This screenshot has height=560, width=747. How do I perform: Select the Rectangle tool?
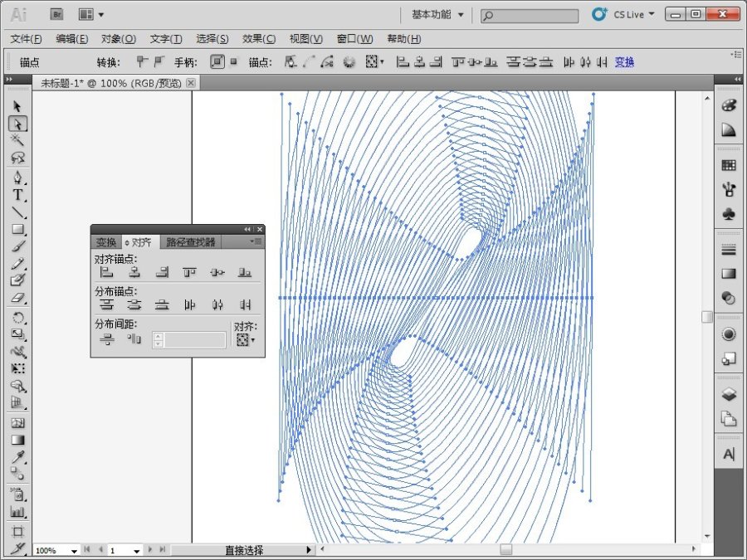17,229
